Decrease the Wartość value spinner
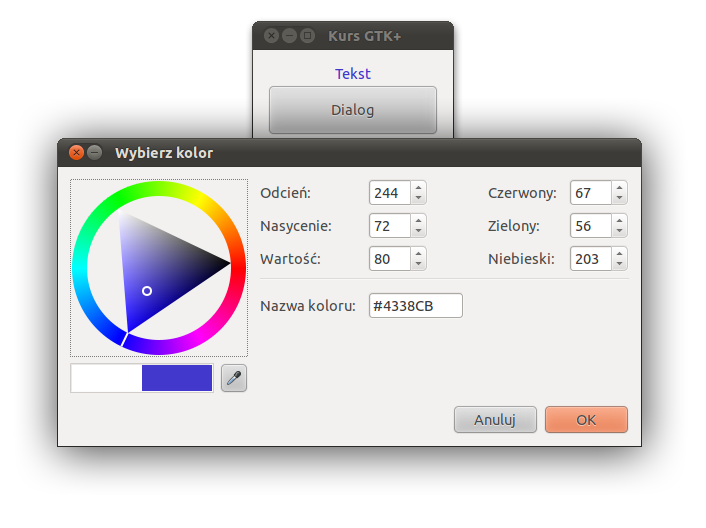Image resolution: width=706 pixels, height=528 pixels. click(x=418, y=264)
